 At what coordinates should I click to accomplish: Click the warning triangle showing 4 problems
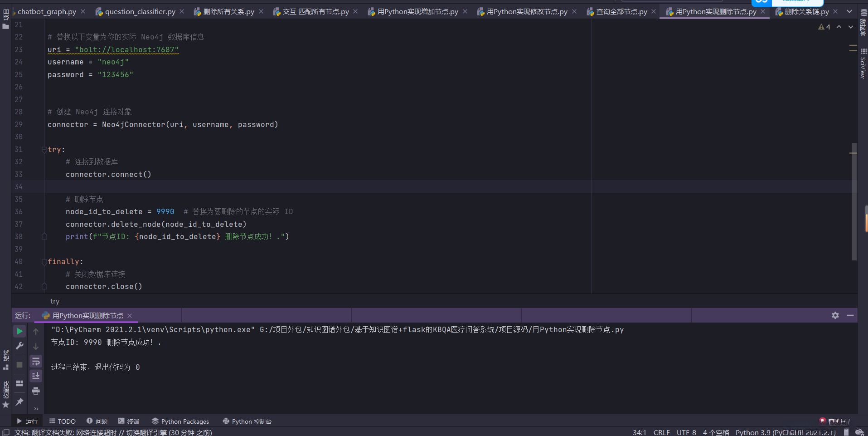click(824, 27)
